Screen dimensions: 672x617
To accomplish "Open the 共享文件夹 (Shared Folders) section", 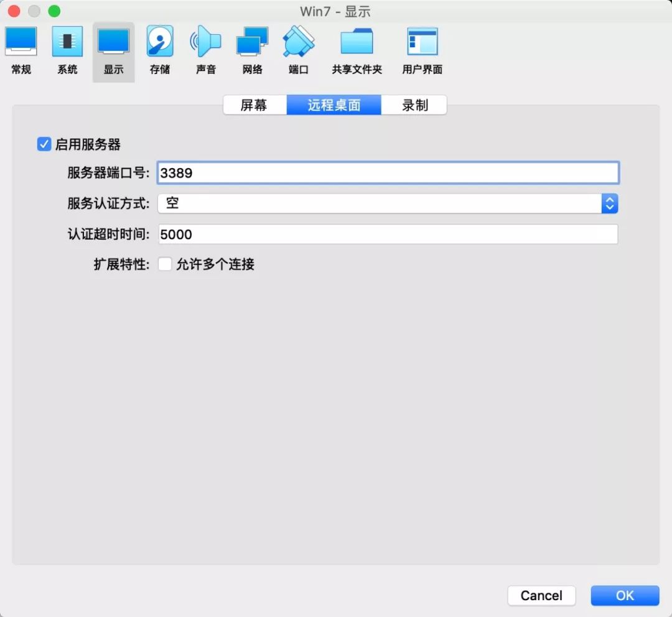I will coord(357,50).
